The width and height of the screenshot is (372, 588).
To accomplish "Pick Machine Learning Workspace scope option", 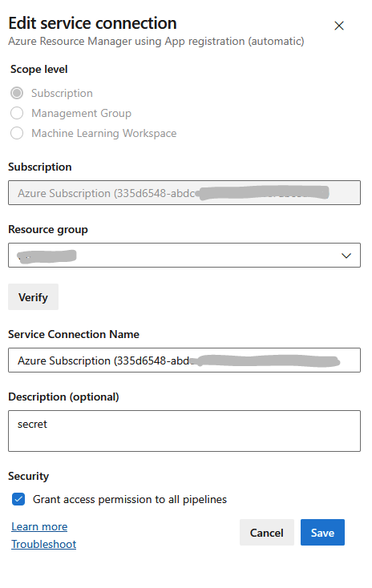I will (x=17, y=133).
